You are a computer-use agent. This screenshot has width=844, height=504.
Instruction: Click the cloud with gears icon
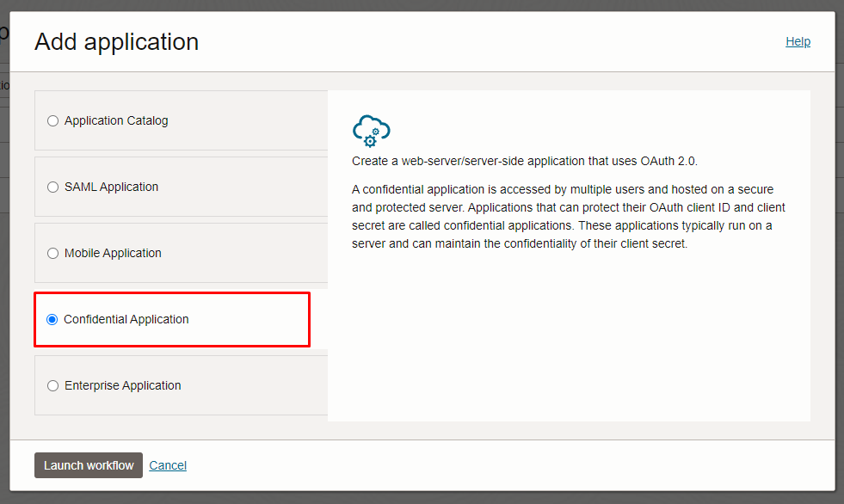pos(371,131)
